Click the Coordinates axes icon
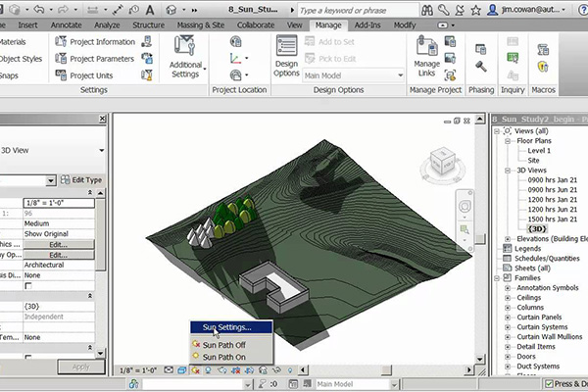Viewport: 588px width, 392px height. (236, 58)
